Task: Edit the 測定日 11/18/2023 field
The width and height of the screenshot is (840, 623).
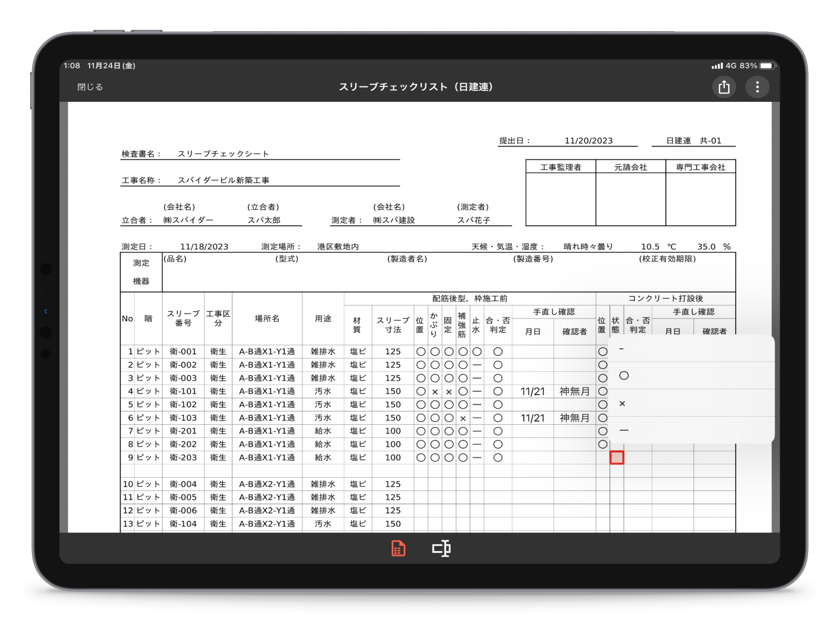Action: (x=204, y=247)
